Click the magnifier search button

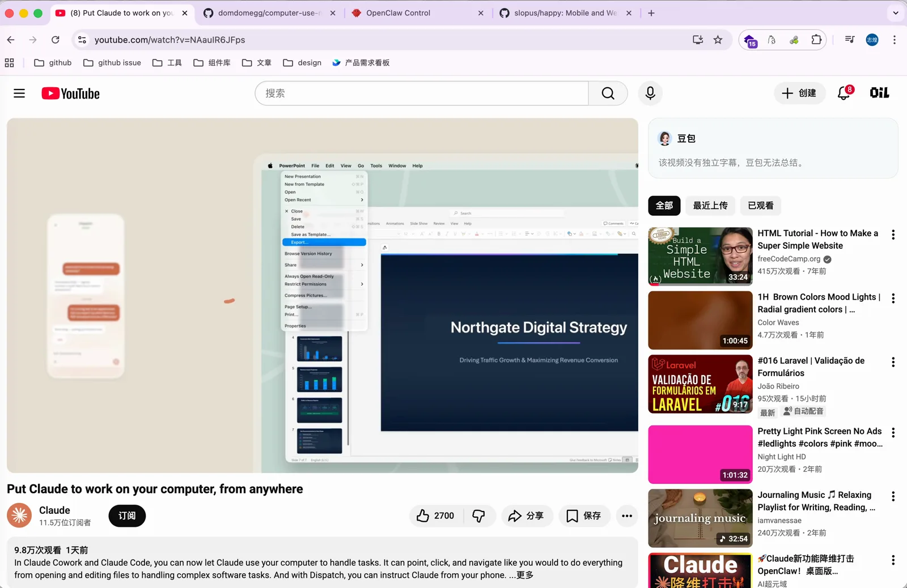coord(608,93)
